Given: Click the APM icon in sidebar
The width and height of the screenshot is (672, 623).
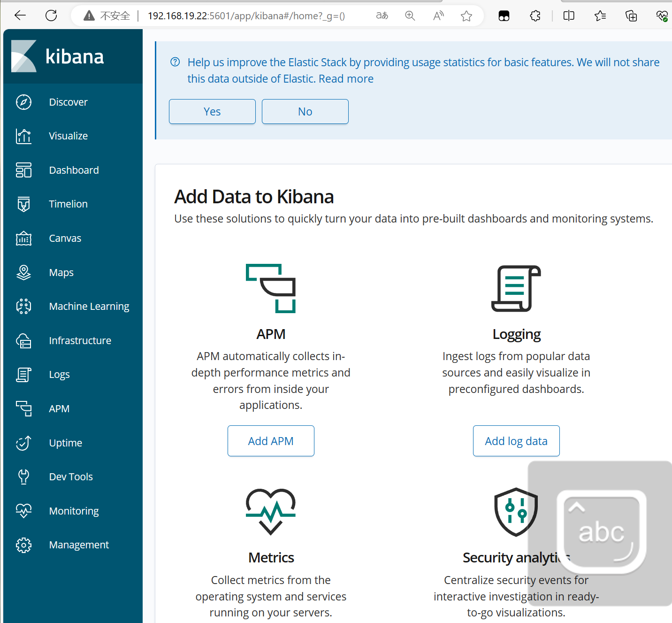Looking at the screenshot, I should click(23, 408).
